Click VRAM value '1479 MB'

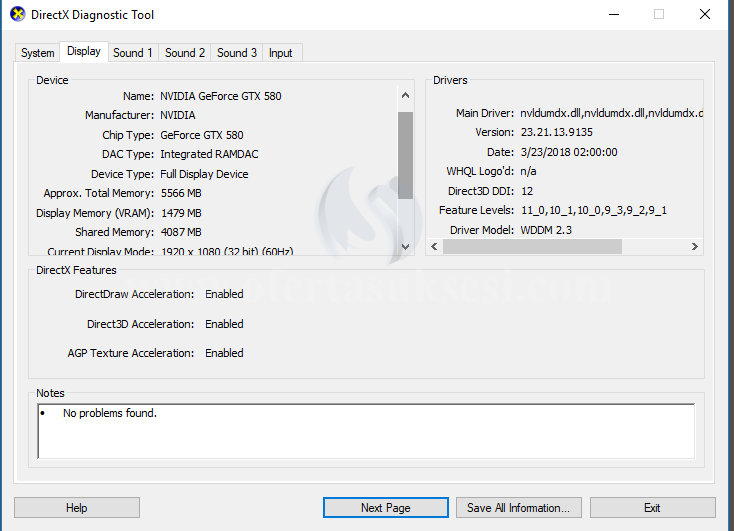pos(181,213)
